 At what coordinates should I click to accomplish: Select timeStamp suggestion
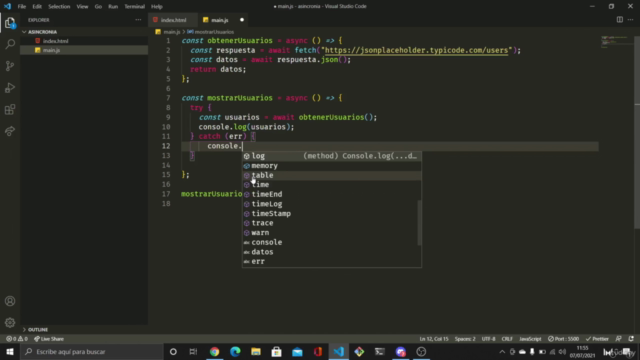click(331, 213)
